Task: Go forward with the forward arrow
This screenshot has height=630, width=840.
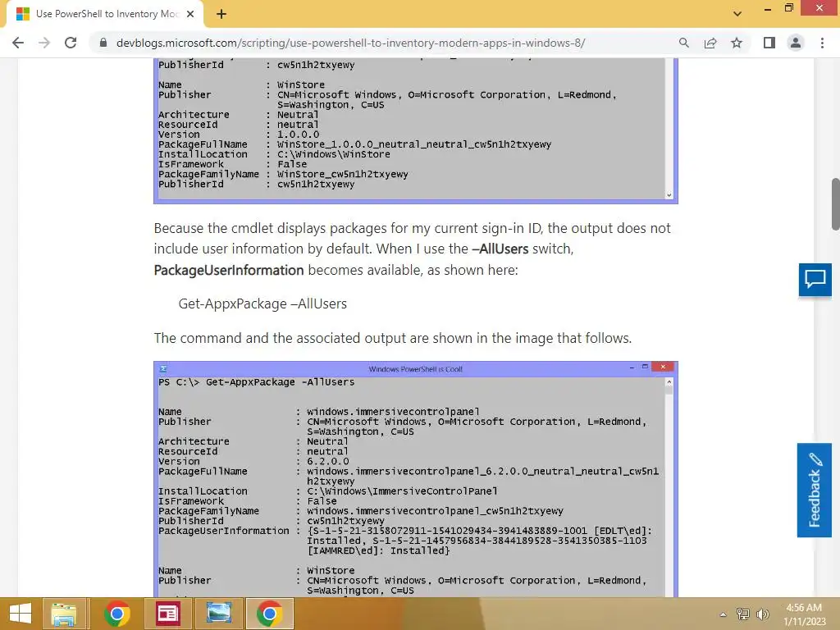Action: point(44,43)
